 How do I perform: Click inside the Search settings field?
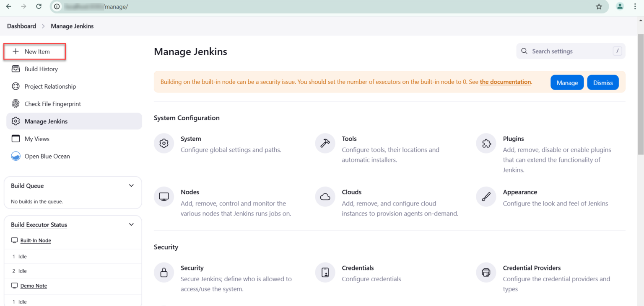coord(562,51)
